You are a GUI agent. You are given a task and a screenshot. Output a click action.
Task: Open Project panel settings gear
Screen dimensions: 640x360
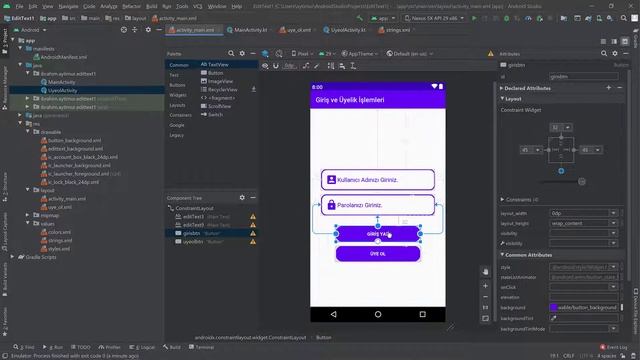coord(148,30)
